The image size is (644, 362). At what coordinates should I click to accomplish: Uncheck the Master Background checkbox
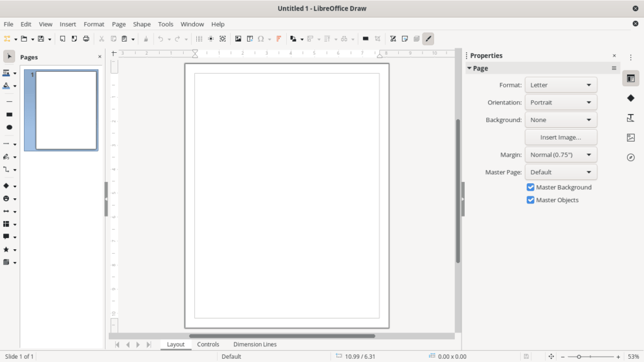531,187
